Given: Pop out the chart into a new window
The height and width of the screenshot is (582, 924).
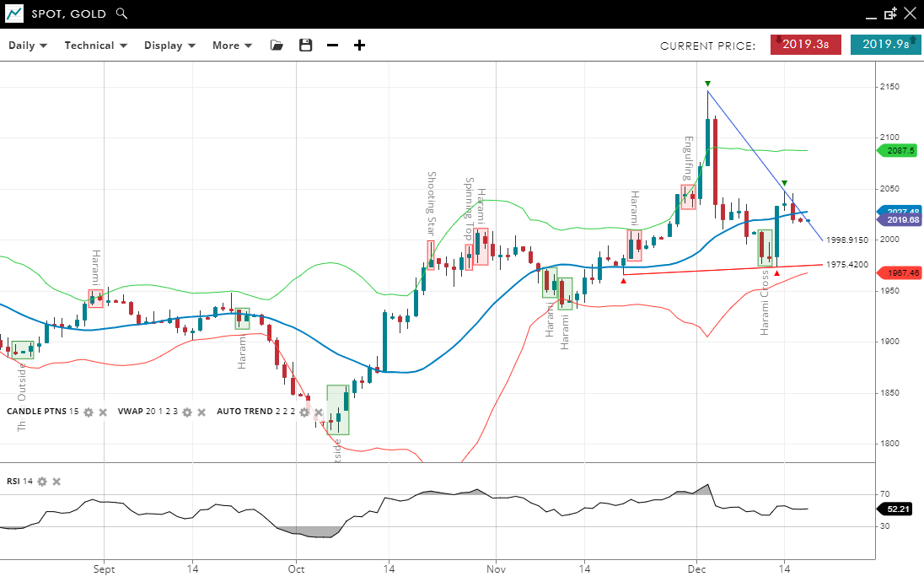Looking at the screenshot, I should tap(890, 13).
